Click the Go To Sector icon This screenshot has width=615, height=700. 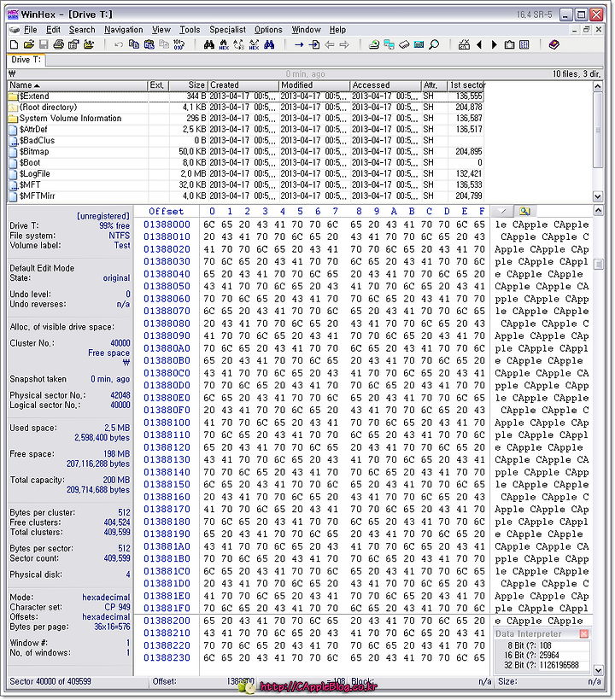tap(314, 44)
